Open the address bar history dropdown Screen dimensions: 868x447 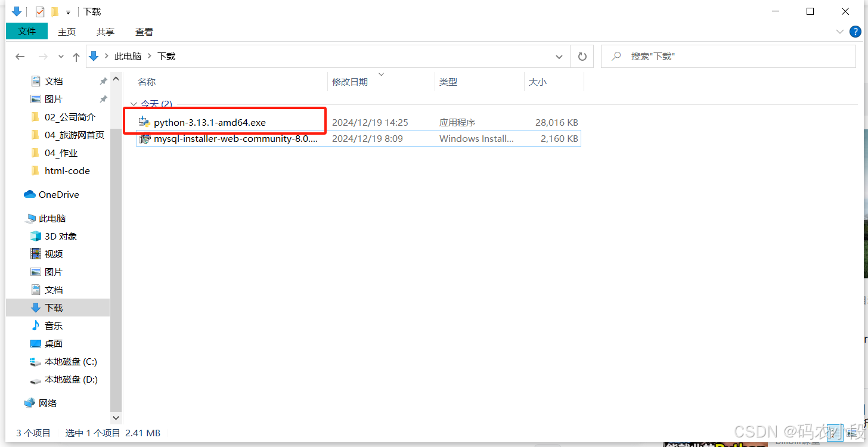click(x=559, y=57)
